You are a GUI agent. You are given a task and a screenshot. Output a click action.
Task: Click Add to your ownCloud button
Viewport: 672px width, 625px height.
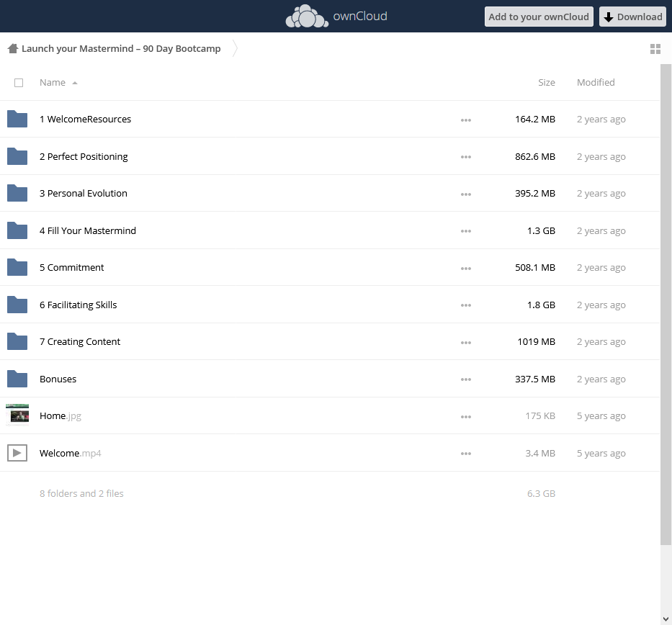pyautogui.click(x=539, y=17)
